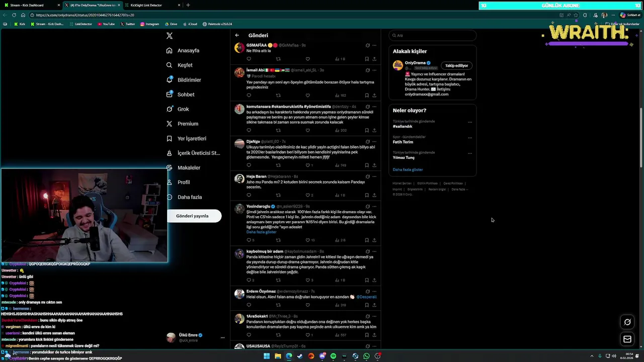The height and width of the screenshot is (362, 644).
Task: Open Copilot Sohbet et button
Action: tap(630, 15)
